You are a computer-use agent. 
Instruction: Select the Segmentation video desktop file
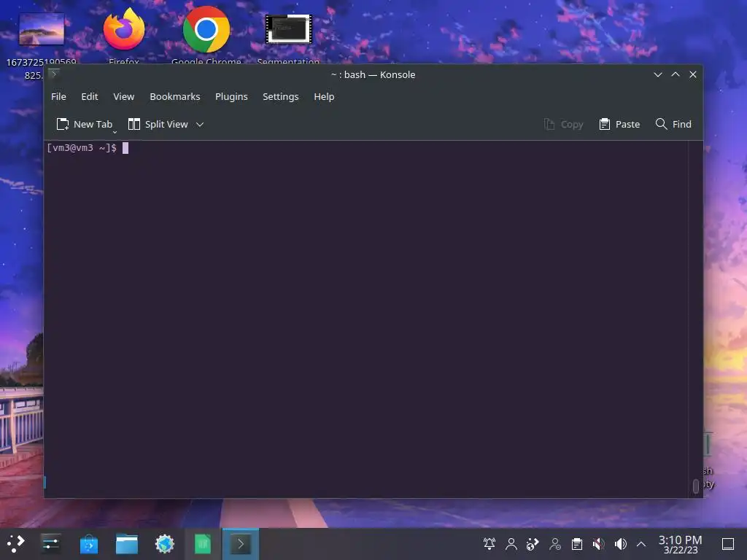[288, 38]
